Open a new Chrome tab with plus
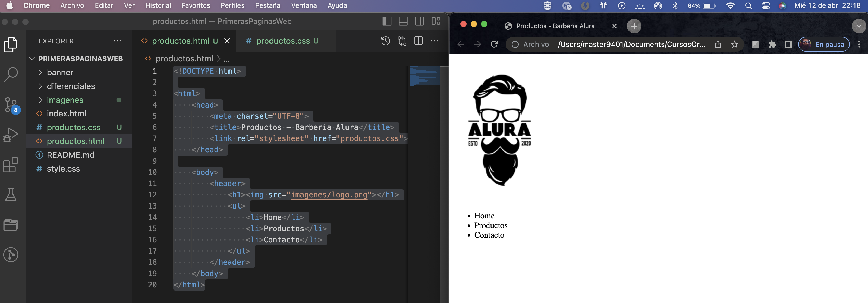 click(x=634, y=26)
